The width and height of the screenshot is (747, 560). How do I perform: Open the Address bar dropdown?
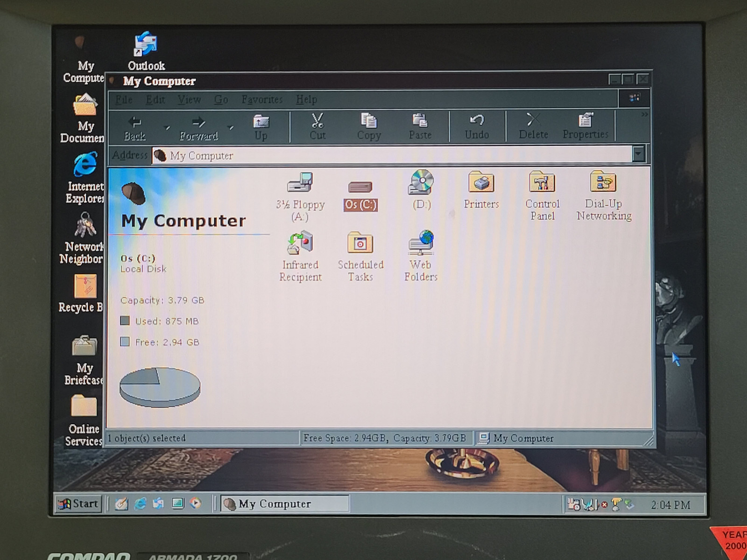pyautogui.click(x=639, y=154)
